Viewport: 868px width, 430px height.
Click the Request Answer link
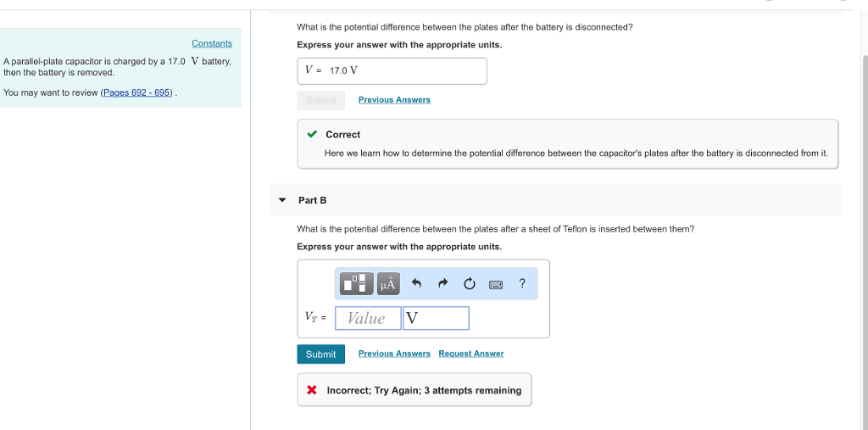(471, 354)
